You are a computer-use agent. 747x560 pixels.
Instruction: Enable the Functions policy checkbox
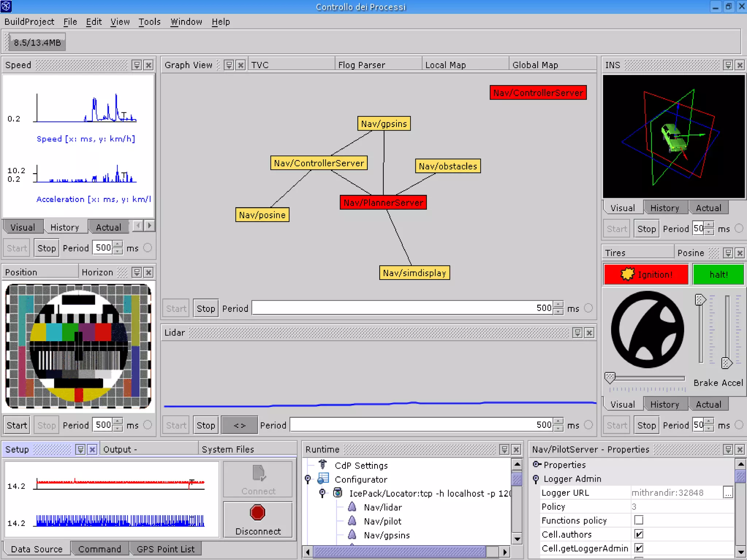[639, 520]
